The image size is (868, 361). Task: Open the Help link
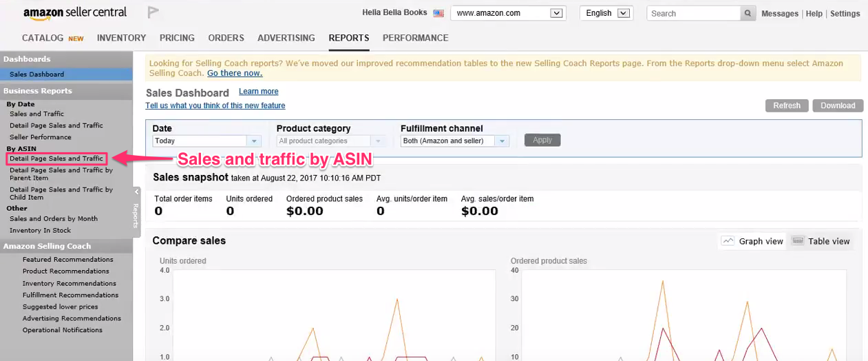tap(814, 14)
